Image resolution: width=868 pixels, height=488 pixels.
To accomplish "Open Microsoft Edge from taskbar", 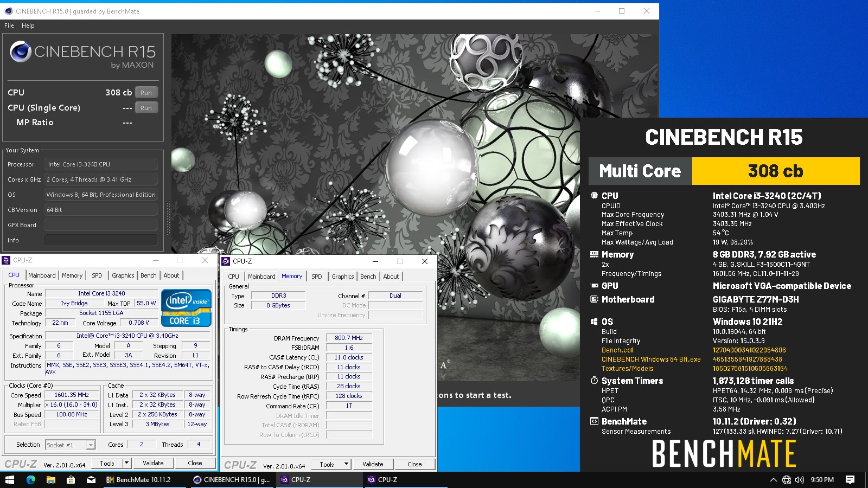I will [x=31, y=480].
